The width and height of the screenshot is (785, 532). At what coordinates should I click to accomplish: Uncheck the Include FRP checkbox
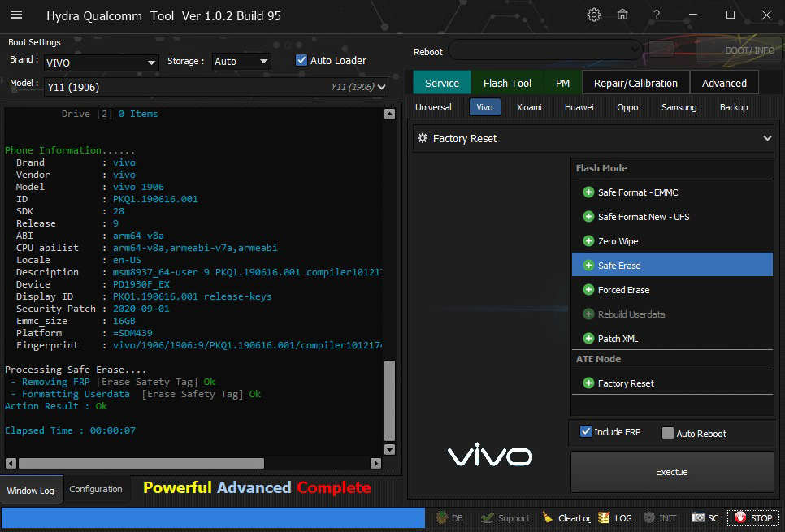click(x=586, y=431)
